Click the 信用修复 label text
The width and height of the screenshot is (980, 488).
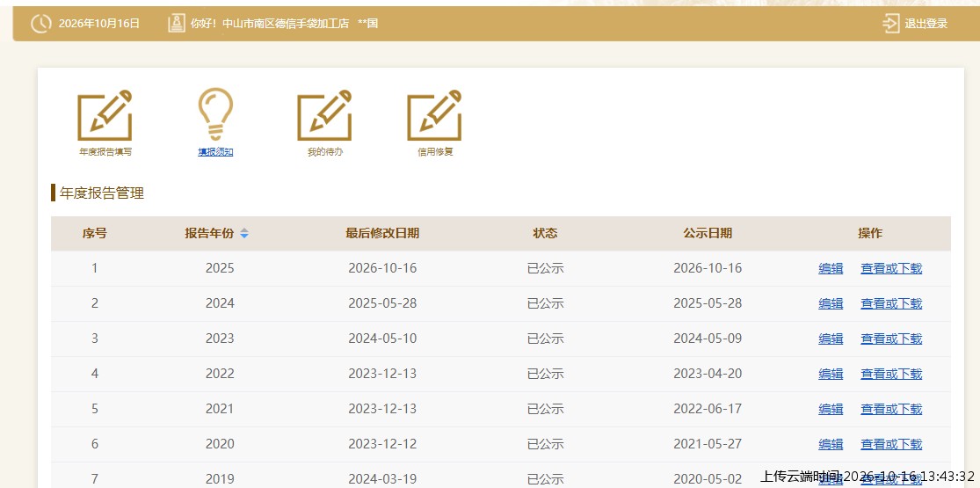[435, 152]
